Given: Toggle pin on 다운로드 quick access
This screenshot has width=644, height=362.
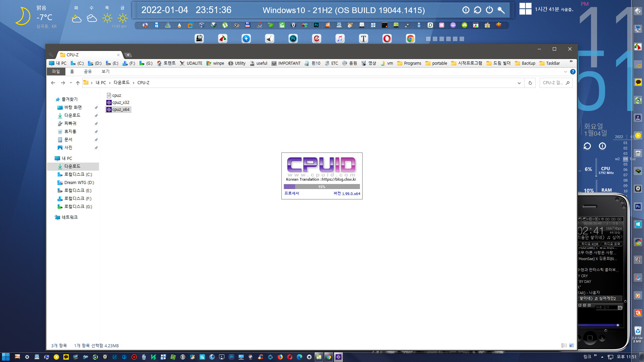Looking at the screenshot, I should pyautogui.click(x=96, y=116).
